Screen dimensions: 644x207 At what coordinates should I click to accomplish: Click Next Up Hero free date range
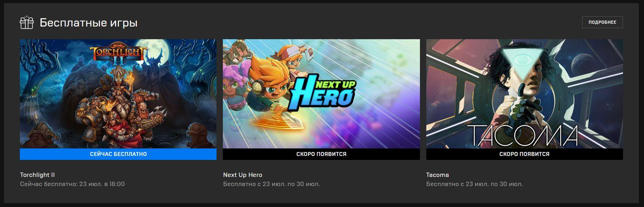click(x=271, y=184)
